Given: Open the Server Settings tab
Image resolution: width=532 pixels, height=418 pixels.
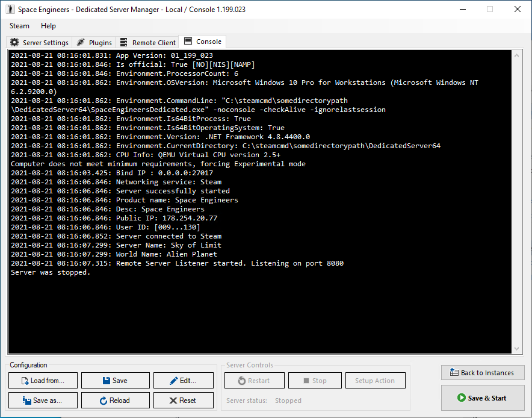Looking at the screenshot, I should [x=40, y=43].
